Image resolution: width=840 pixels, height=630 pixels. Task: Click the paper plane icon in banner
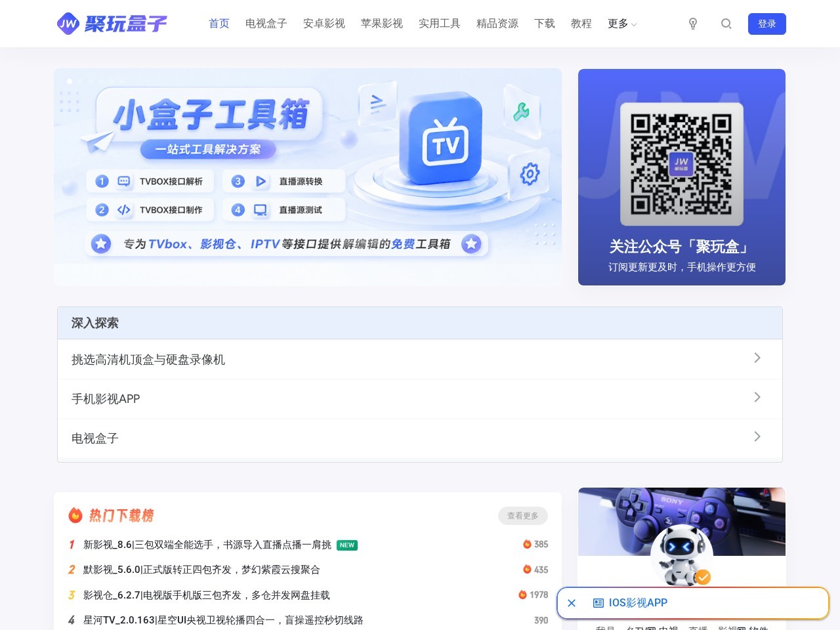click(96, 140)
